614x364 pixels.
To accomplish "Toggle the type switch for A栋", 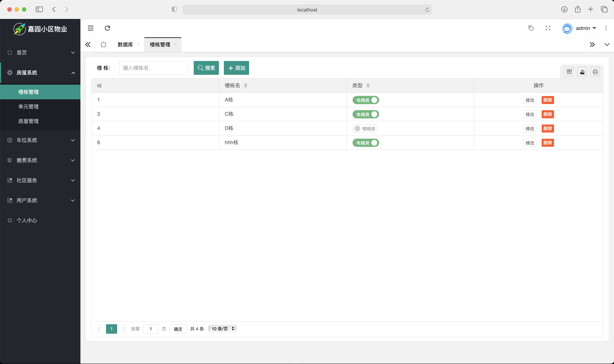I will [x=365, y=100].
